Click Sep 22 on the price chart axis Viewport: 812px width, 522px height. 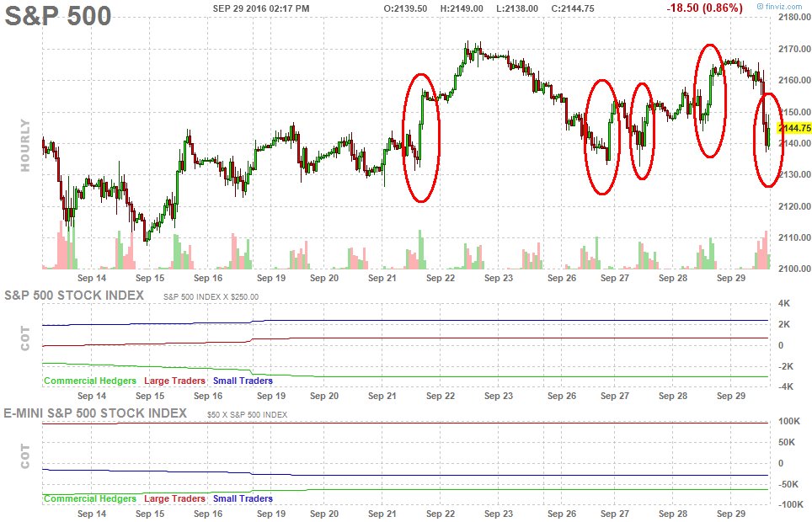[441, 278]
